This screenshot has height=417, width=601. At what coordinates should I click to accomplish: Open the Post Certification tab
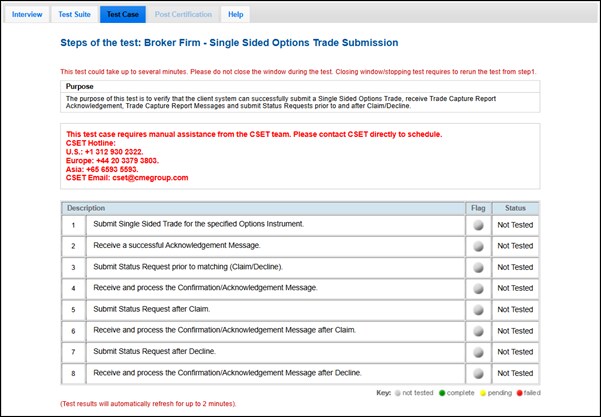[x=182, y=15]
